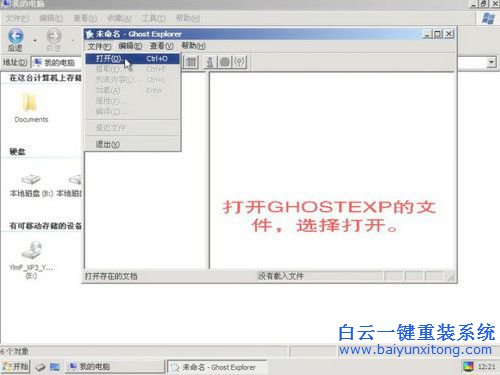Screen dimensions: 500x375
Task: Click the Ghost Explorer taskbar button
Action: pos(217,367)
